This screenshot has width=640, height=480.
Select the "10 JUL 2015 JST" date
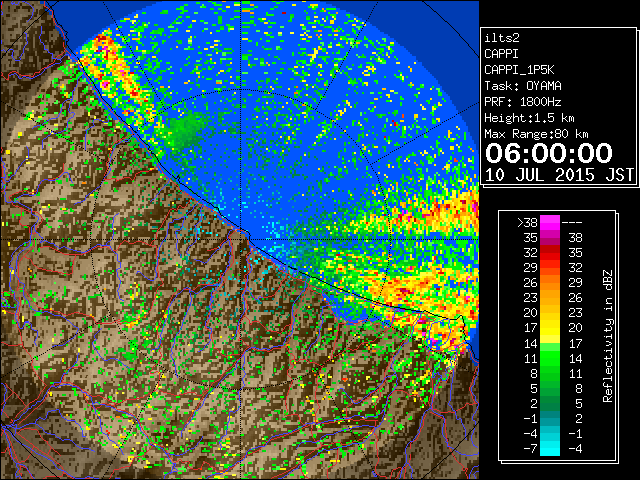pos(559,175)
